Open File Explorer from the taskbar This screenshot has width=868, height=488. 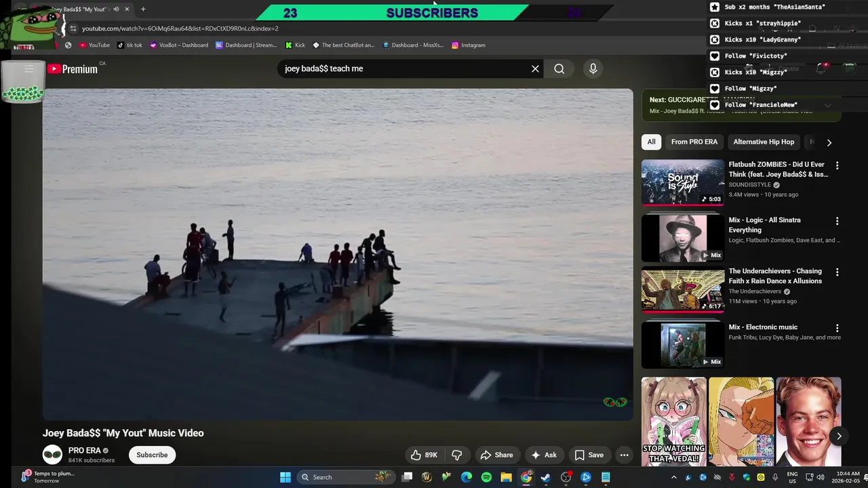pos(506,477)
